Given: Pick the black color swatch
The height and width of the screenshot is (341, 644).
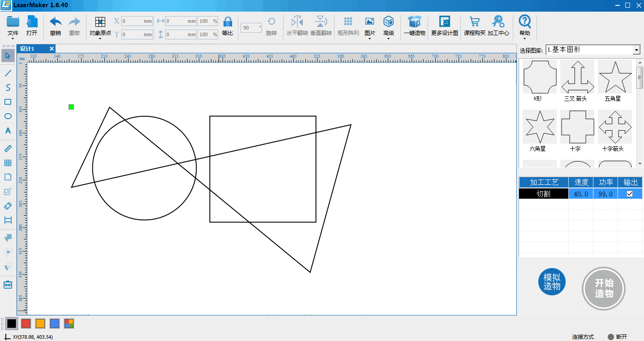Looking at the screenshot, I should (x=12, y=323).
